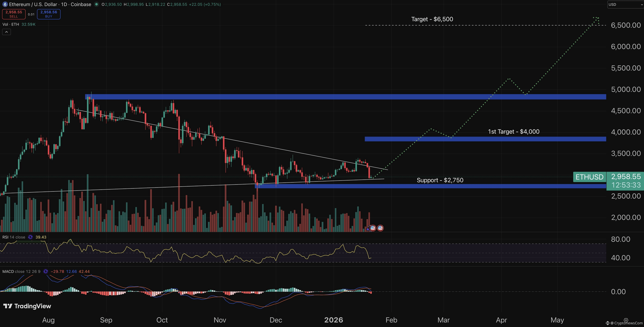Click the 2026 label on the time axis

334,320
